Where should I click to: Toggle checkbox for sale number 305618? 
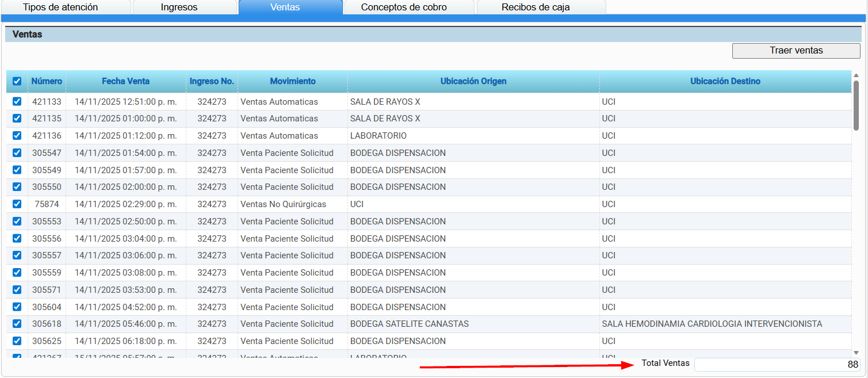(x=17, y=323)
